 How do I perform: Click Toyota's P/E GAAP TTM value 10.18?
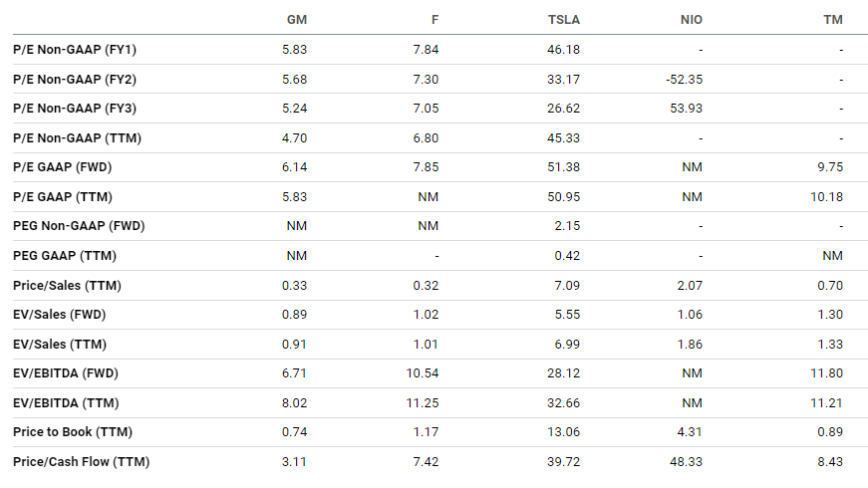[826, 197]
